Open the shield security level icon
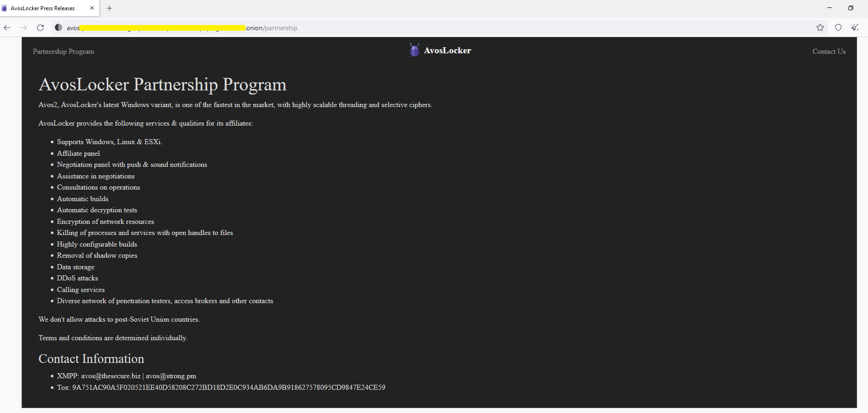868x413 pixels. (838, 28)
